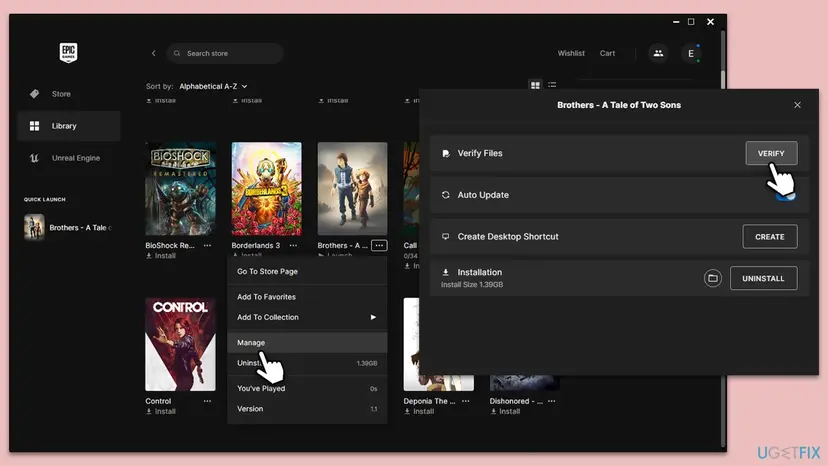The width and height of the screenshot is (828, 466).
Task: Open the Unreal Engine section
Action: [x=69, y=158]
